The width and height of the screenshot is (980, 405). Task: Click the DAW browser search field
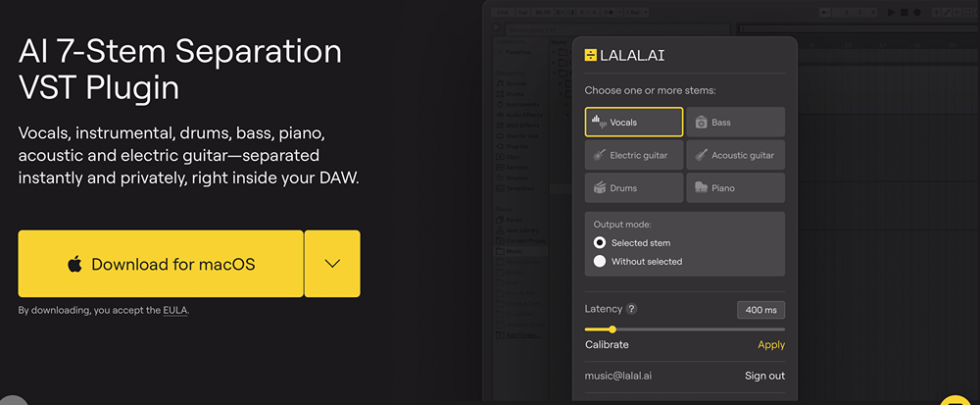616,29
